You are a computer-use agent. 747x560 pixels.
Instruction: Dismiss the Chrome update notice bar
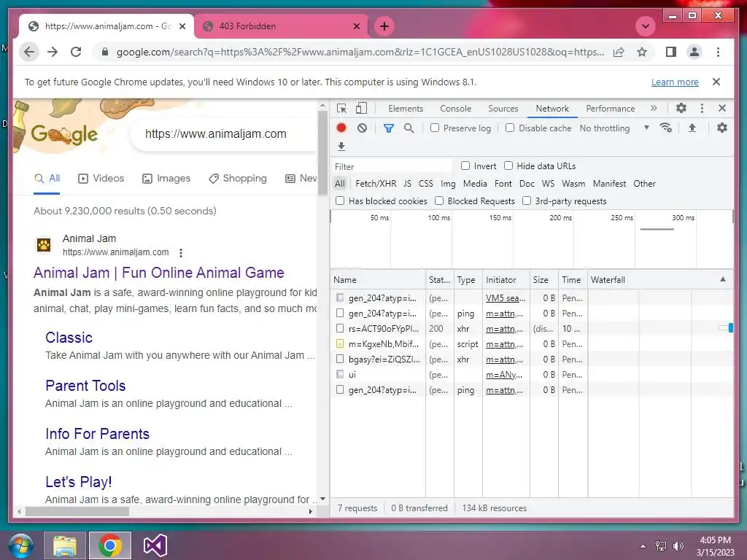coord(716,82)
